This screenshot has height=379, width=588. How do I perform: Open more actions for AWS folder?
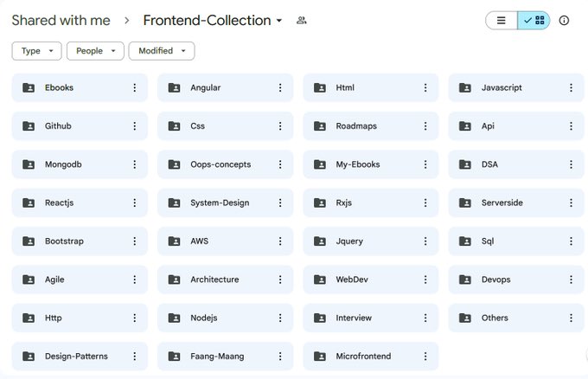280,241
